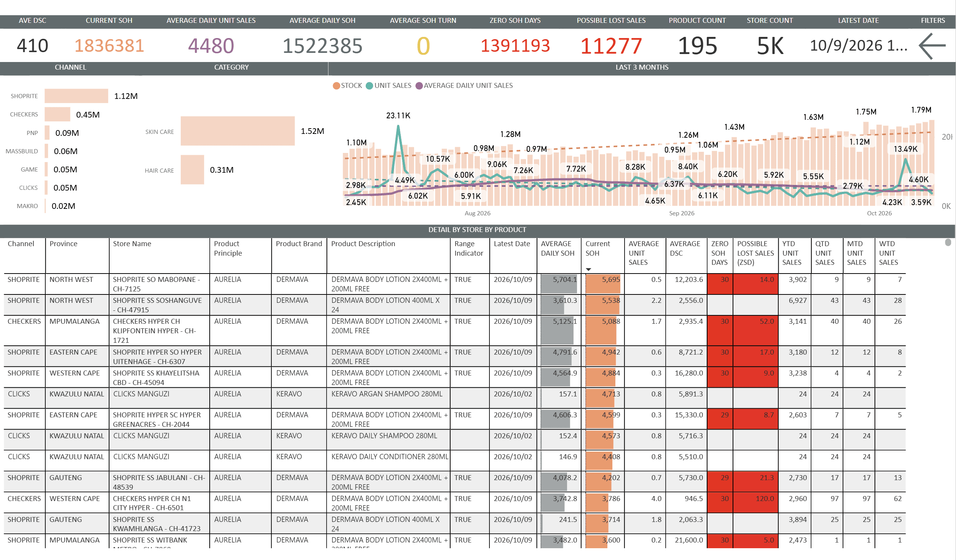This screenshot has width=956, height=560.
Task: Click KERAVO ARGAN SHAMPOO 280ML description
Action: click(x=387, y=394)
